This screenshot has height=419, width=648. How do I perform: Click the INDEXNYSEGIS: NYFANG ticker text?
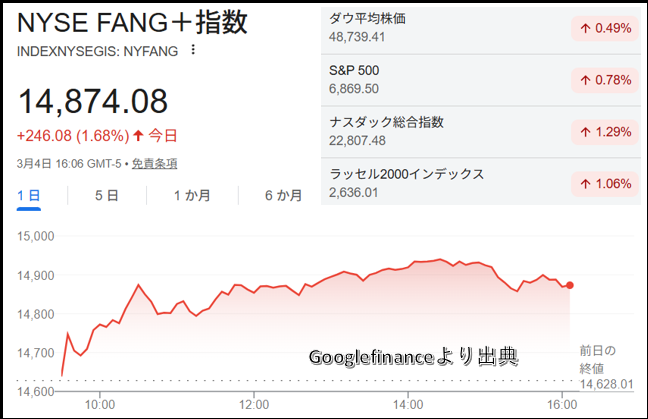click(97, 50)
